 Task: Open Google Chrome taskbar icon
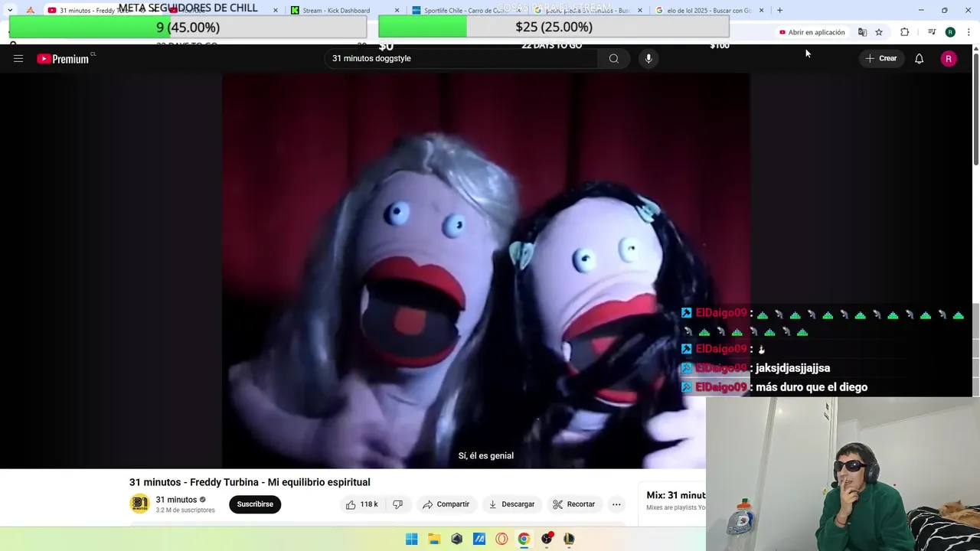[x=524, y=539]
